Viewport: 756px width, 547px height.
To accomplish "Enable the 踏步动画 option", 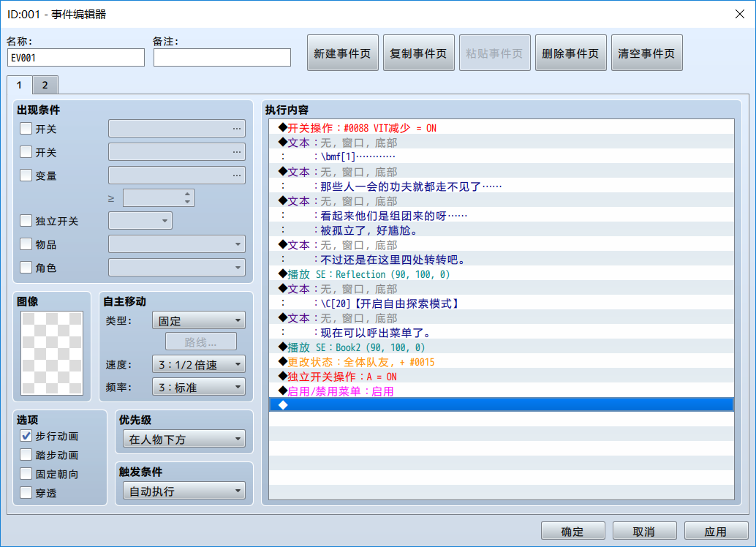I will click(x=26, y=455).
